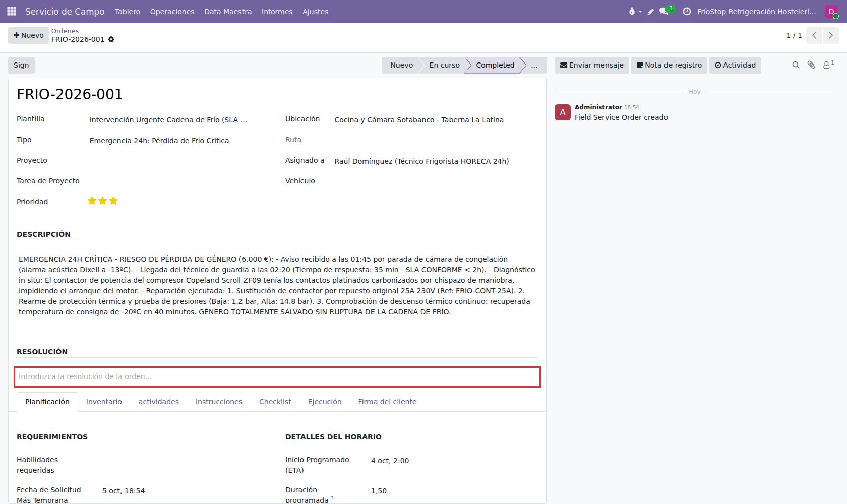Show followers icon in chatter
Image resolution: width=847 pixels, height=504 pixels.
(828, 65)
